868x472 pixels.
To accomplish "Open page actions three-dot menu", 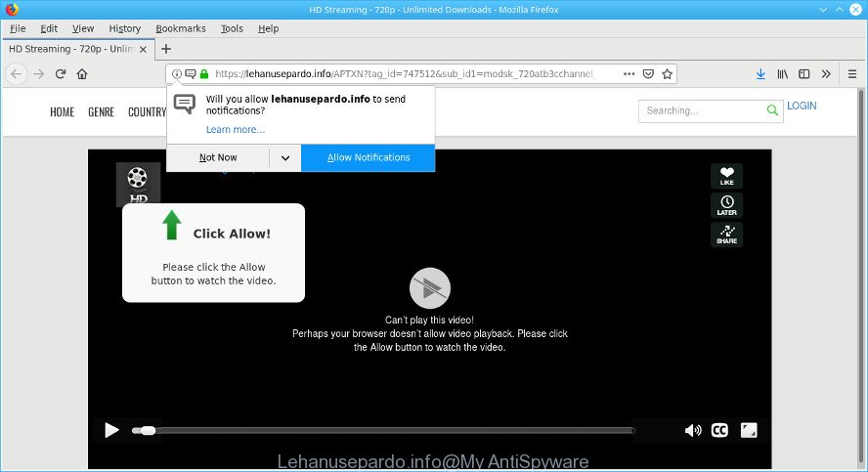I will [x=629, y=73].
